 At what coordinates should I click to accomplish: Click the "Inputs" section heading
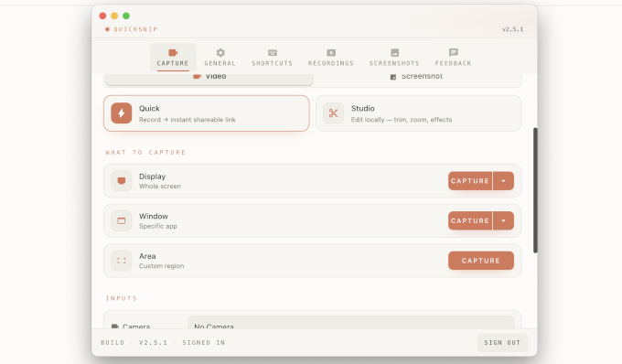pyautogui.click(x=122, y=298)
